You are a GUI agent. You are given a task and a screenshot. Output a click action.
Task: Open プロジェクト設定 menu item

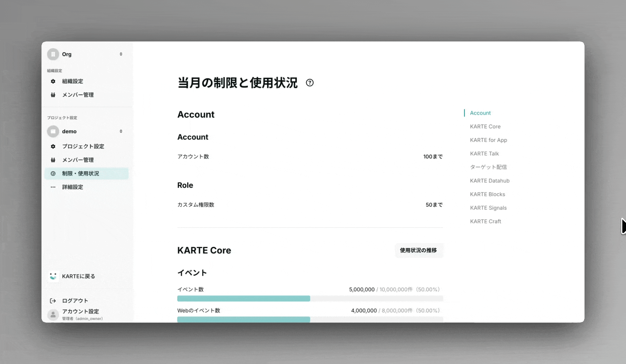click(x=83, y=146)
